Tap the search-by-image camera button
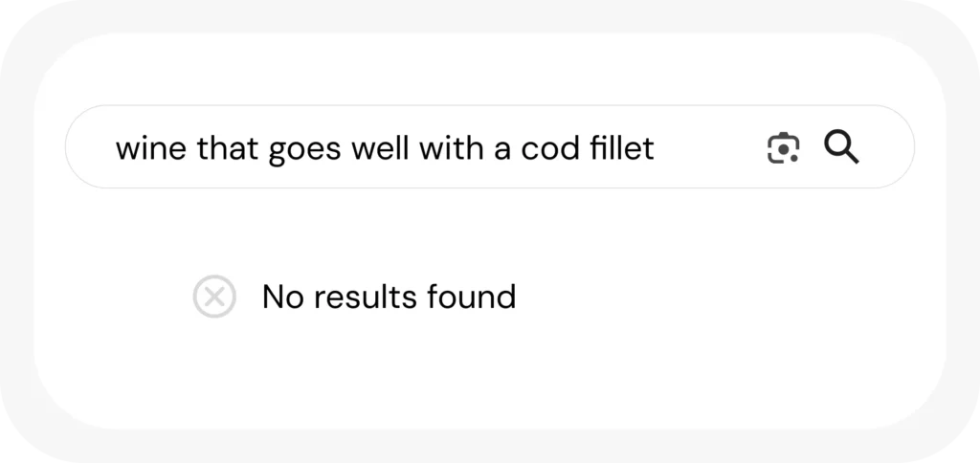Image resolution: width=980 pixels, height=463 pixels. pos(783,147)
